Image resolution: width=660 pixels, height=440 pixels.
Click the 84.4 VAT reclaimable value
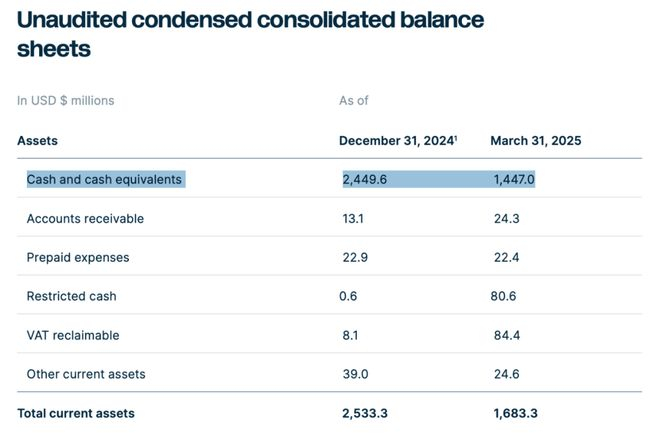click(505, 335)
